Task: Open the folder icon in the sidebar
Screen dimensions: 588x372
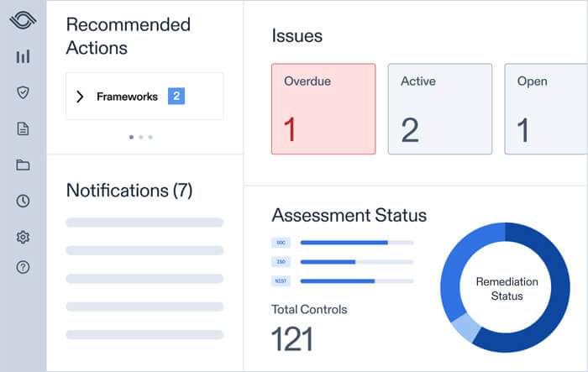Action: pos(23,165)
